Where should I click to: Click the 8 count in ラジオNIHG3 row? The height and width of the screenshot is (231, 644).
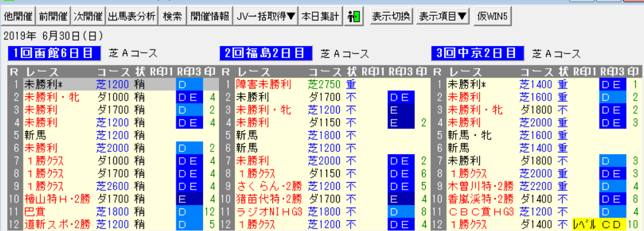pyautogui.click(x=424, y=212)
